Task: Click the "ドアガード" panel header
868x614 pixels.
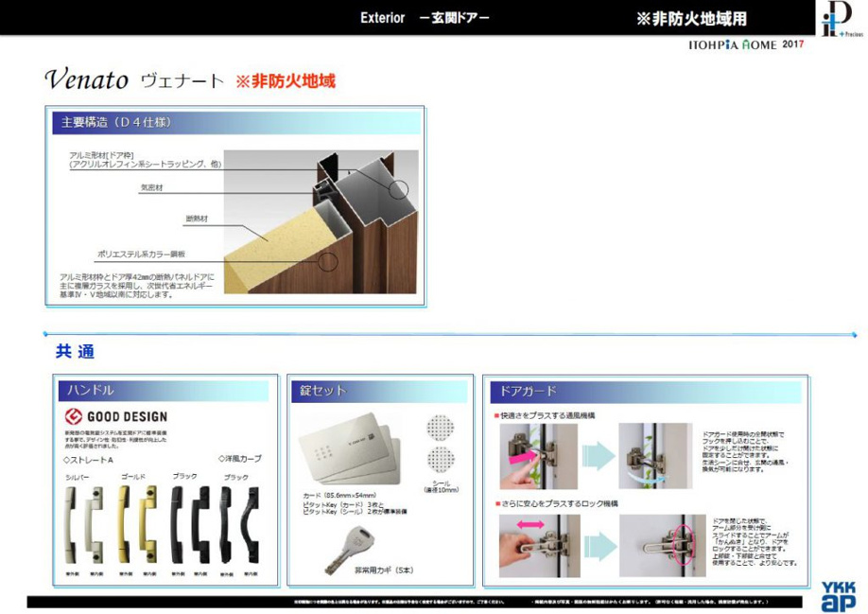Action: tap(646, 392)
